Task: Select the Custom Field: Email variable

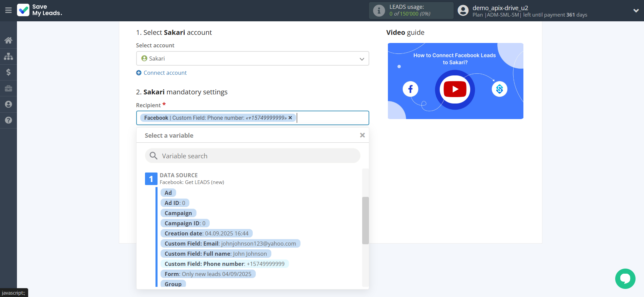Action: pos(230,244)
